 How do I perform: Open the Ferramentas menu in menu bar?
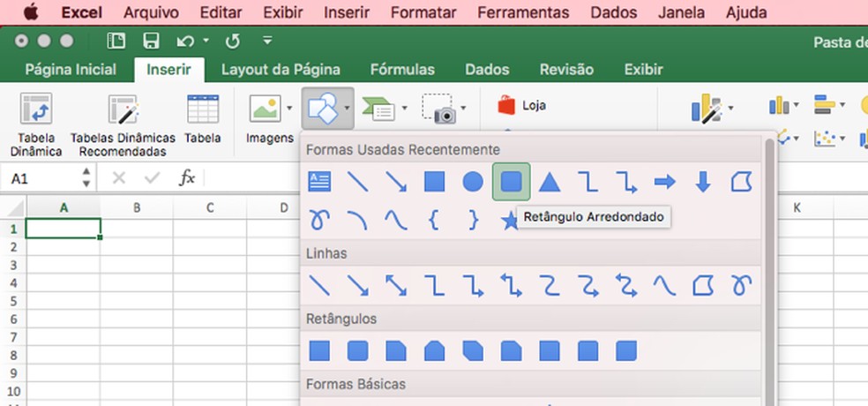[x=523, y=12]
